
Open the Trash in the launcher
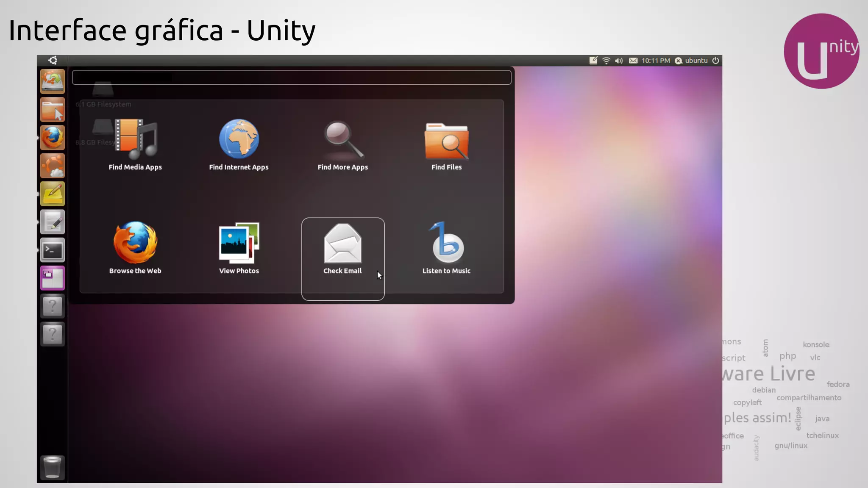click(x=53, y=468)
